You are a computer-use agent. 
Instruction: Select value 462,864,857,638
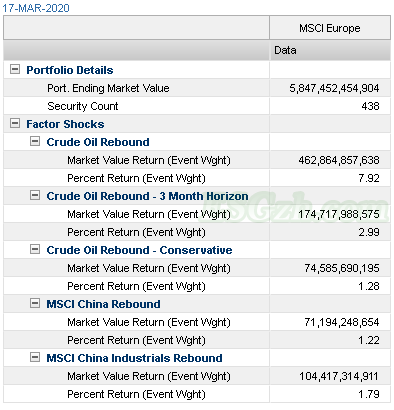tap(339, 160)
